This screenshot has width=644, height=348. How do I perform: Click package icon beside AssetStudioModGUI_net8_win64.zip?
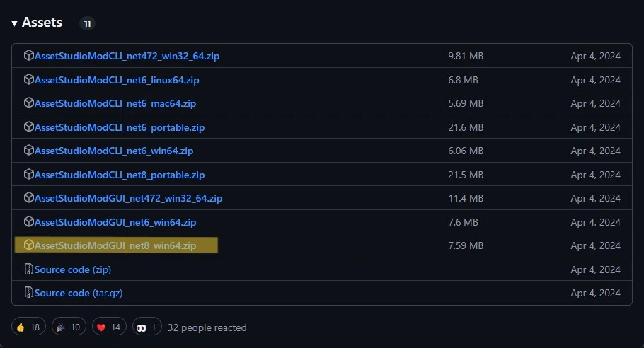(x=29, y=245)
